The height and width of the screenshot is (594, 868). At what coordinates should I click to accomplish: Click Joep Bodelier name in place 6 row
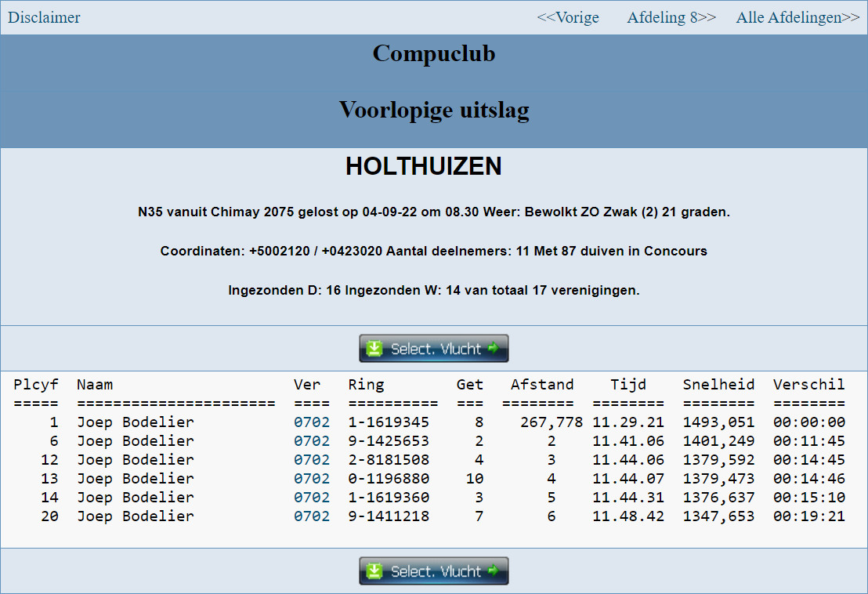point(136,441)
